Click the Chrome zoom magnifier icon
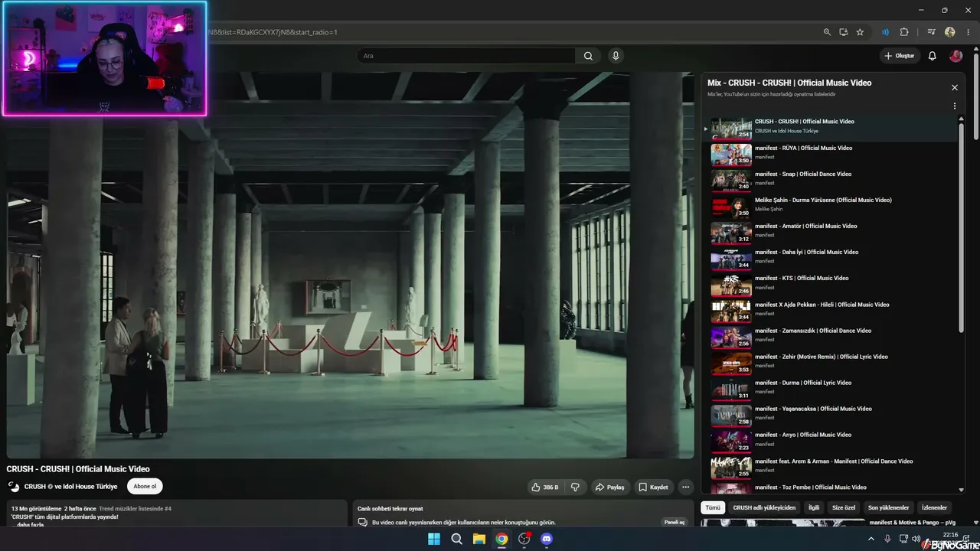Viewport: 980px width, 551px height. (827, 32)
